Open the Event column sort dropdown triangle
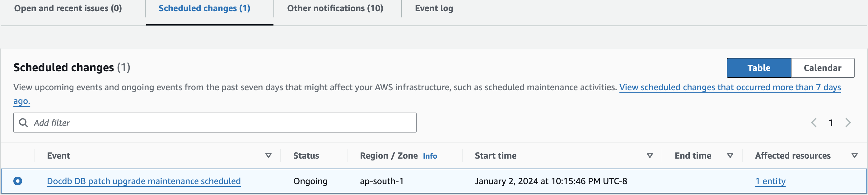 click(268, 155)
